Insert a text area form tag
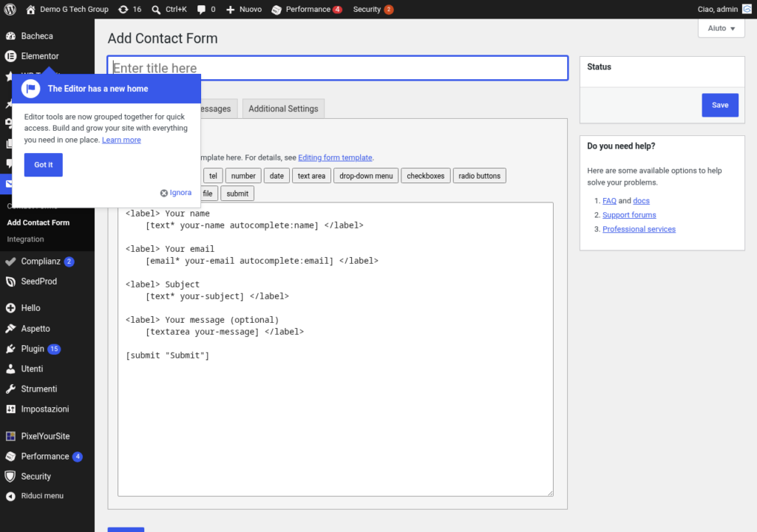 (311, 176)
